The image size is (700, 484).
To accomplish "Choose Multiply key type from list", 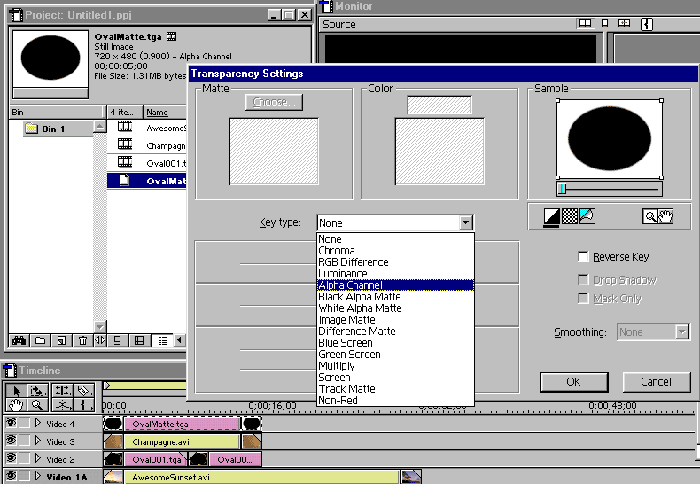I will 395,366.
